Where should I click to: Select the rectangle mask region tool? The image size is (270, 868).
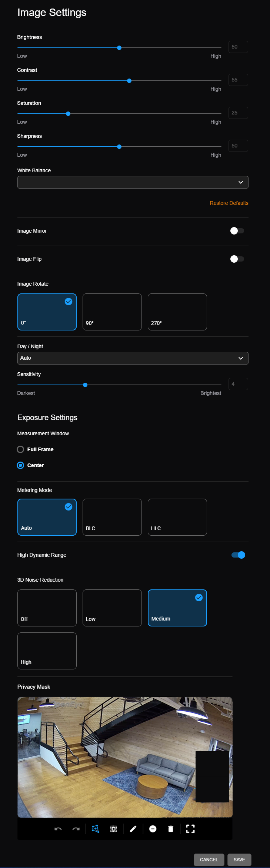(x=114, y=829)
